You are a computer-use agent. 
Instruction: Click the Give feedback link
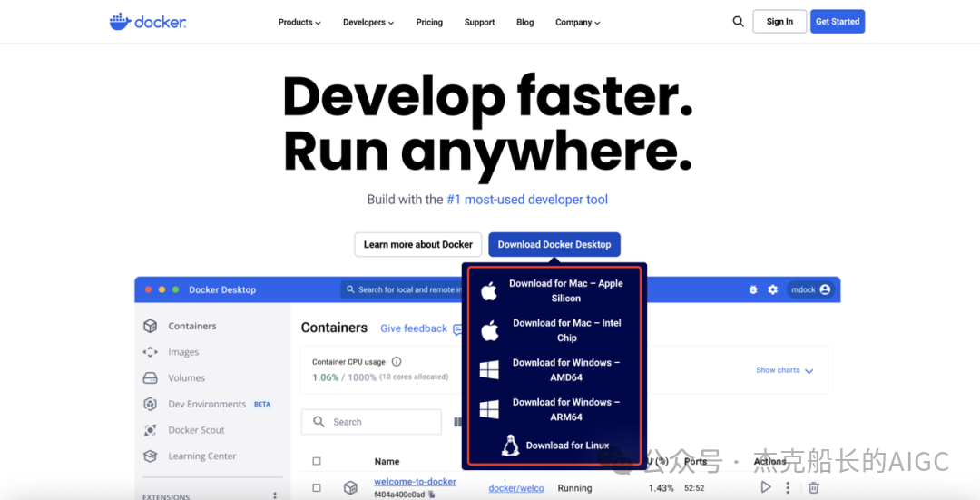414,328
